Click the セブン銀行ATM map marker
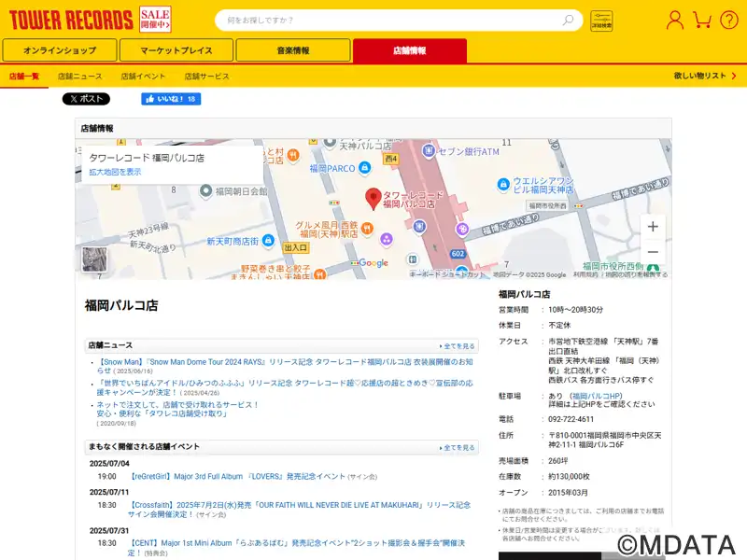Viewport: 747px width, 560px height. pos(429,151)
